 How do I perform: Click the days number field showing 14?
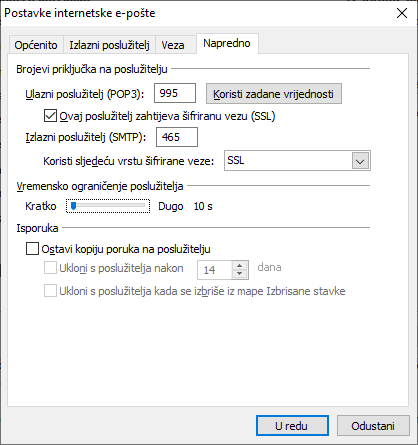[x=214, y=270]
